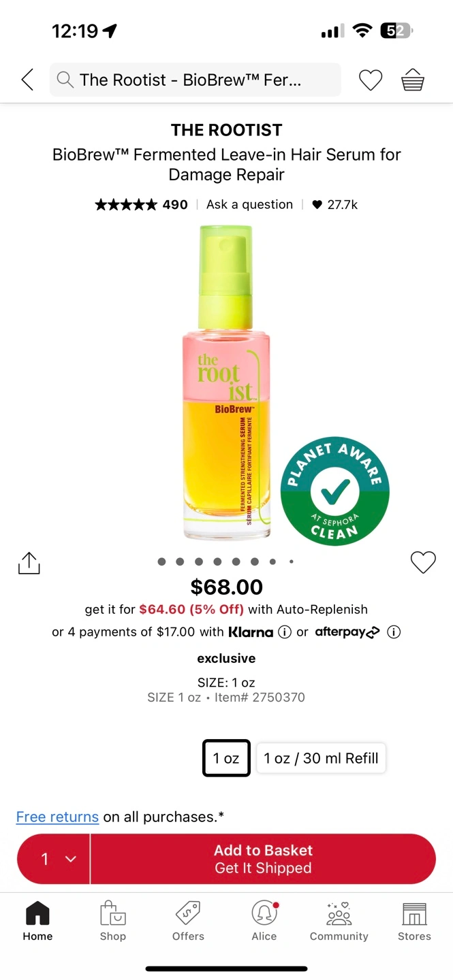Viewport: 453px width, 980px height.
Task: Select the 1 oz / 30 ml Refill option
Action: pos(321,758)
